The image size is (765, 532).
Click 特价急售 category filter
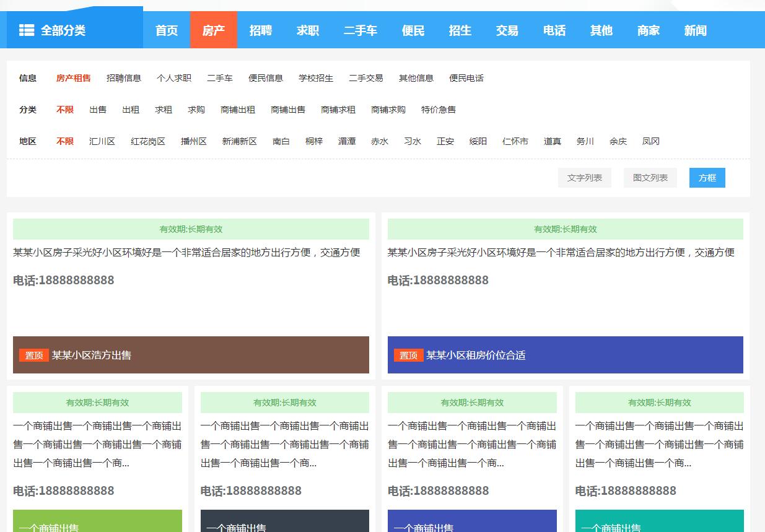pyautogui.click(x=439, y=110)
